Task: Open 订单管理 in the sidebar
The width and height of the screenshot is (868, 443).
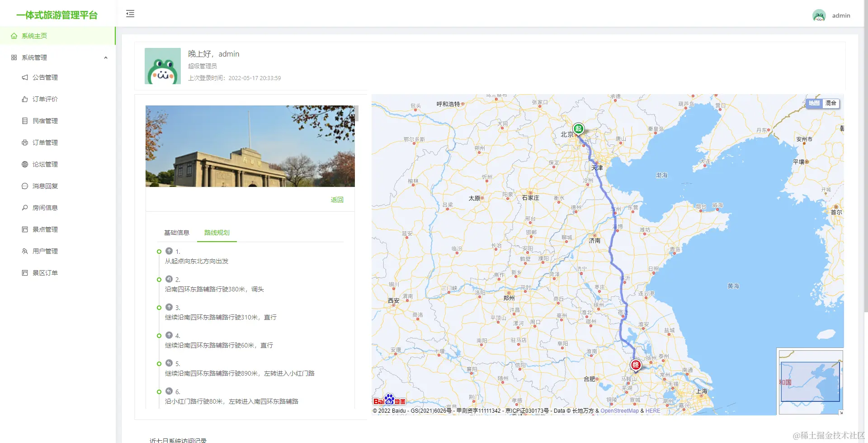Action: click(57, 143)
